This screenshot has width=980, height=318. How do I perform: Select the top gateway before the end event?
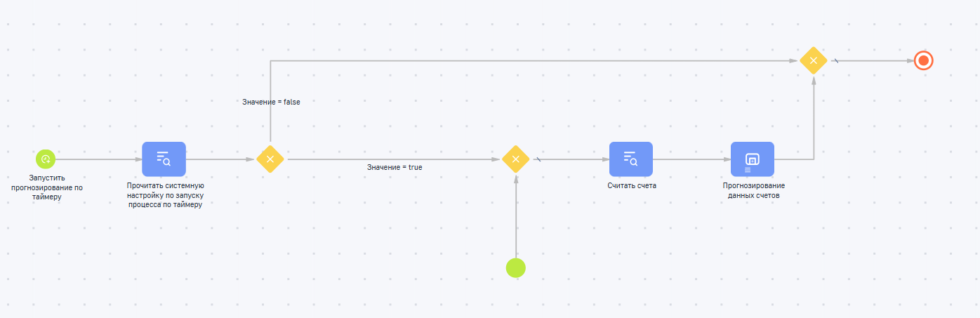(813, 61)
